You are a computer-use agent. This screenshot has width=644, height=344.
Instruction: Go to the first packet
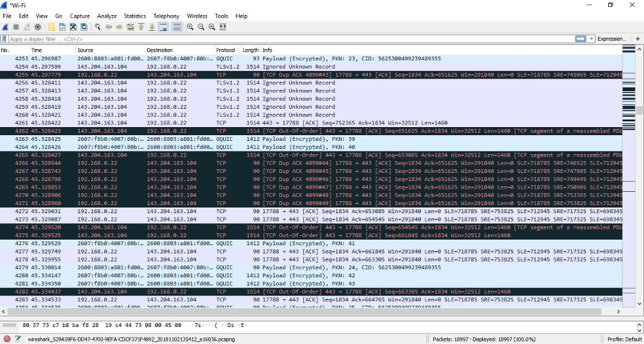point(141,27)
